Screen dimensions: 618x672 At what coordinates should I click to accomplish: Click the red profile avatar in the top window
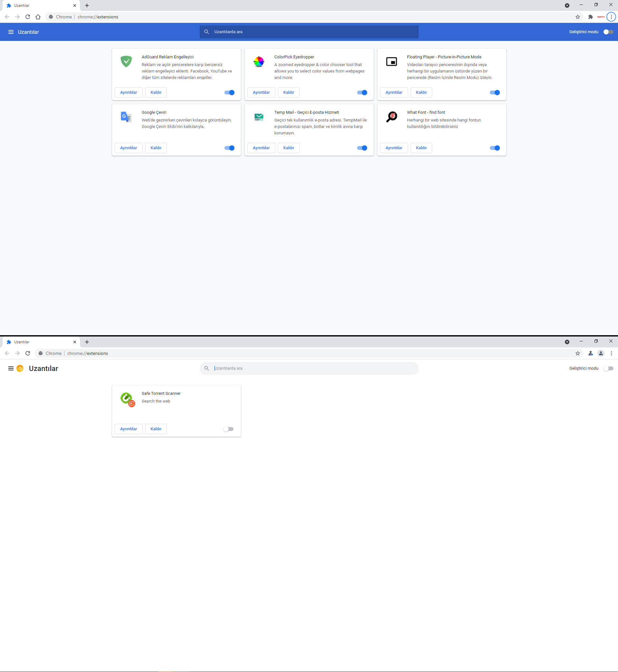(601, 17)
